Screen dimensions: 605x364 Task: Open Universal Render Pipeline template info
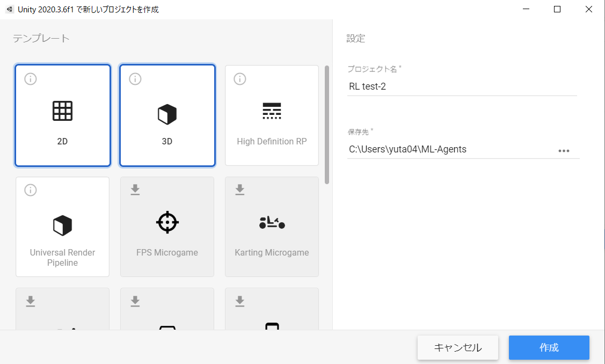(30, 190)
